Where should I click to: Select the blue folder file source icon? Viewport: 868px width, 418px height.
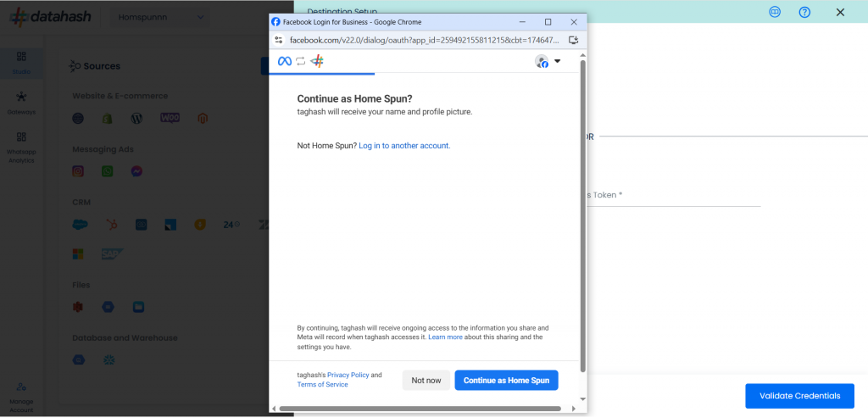tap(138, 307)
